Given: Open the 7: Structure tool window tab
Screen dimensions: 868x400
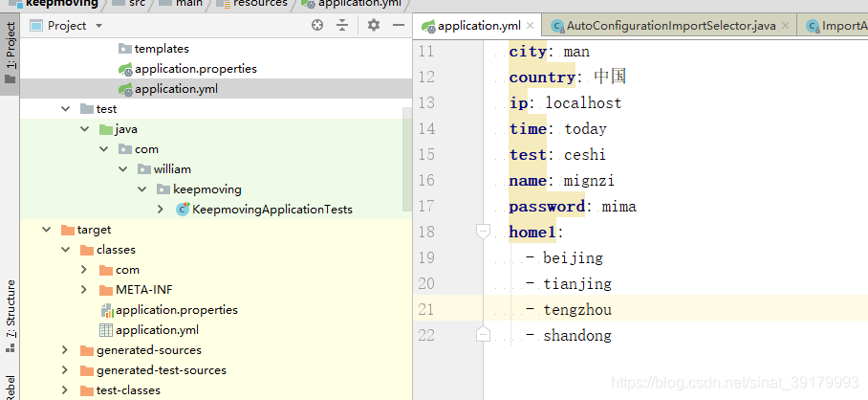Looking at the screenshot, I should click(10, 316).
